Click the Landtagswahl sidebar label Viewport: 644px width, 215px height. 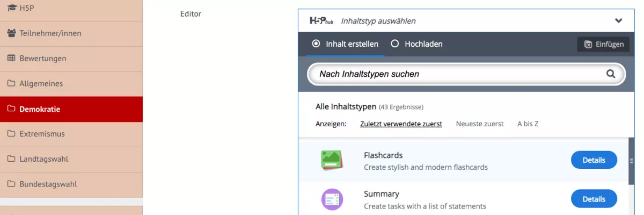point(44,159)
